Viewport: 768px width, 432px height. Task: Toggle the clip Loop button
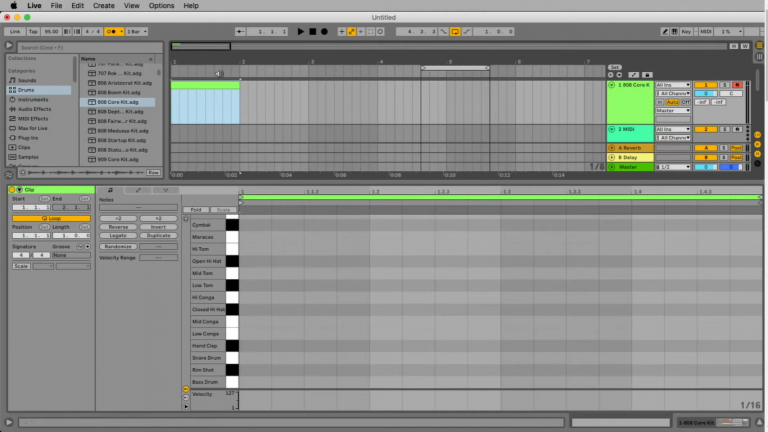click(x=50, y=217)
